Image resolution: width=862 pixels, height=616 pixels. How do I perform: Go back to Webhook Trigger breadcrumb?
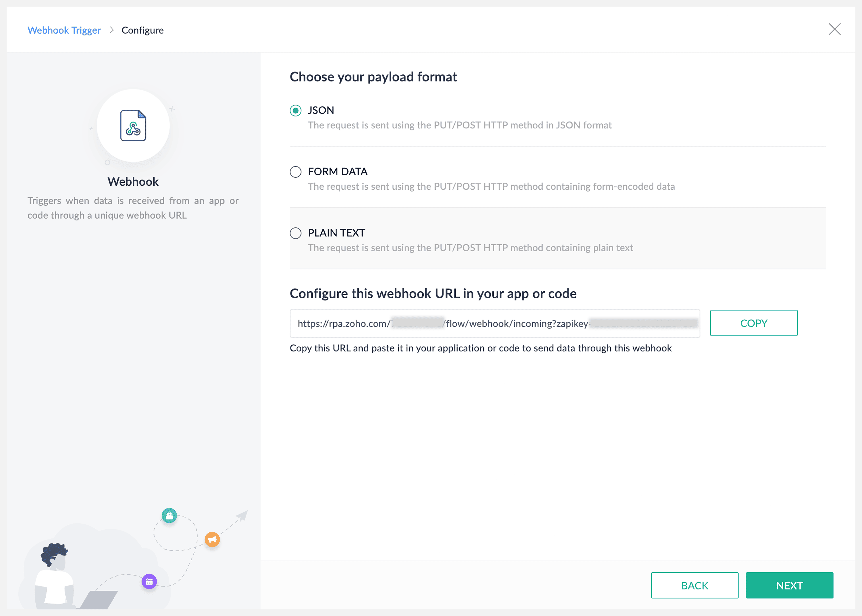[x=64, y=30]
